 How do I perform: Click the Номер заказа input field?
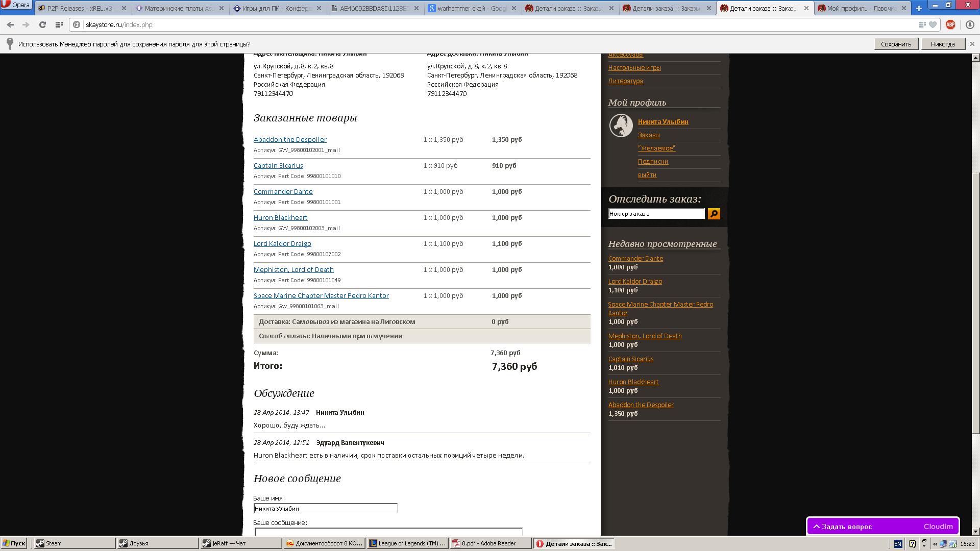point(656,214)
